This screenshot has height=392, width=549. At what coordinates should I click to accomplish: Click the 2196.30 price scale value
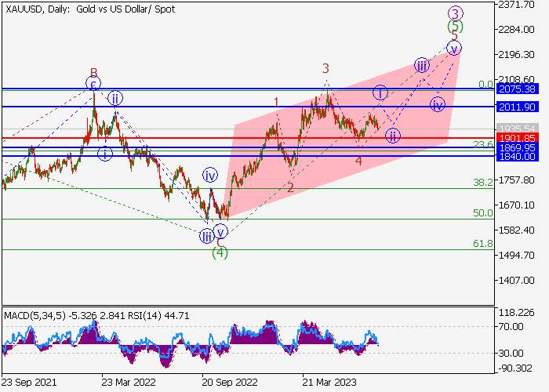point(517,55)
